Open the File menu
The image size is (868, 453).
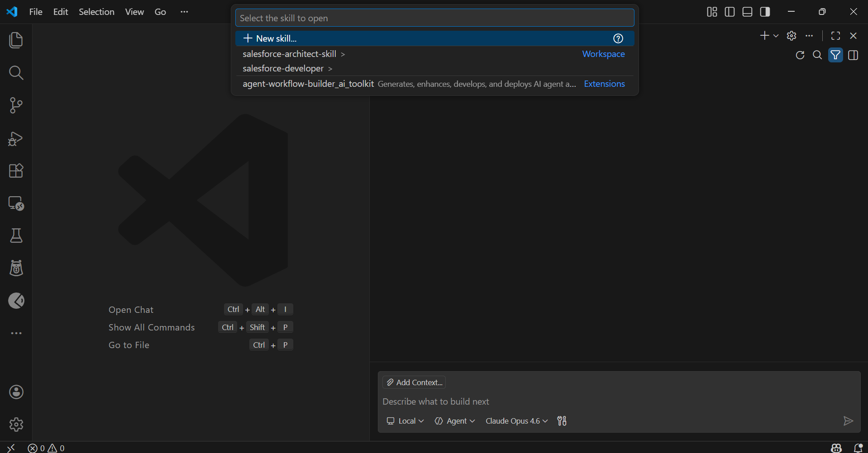(x=36, y=12)
